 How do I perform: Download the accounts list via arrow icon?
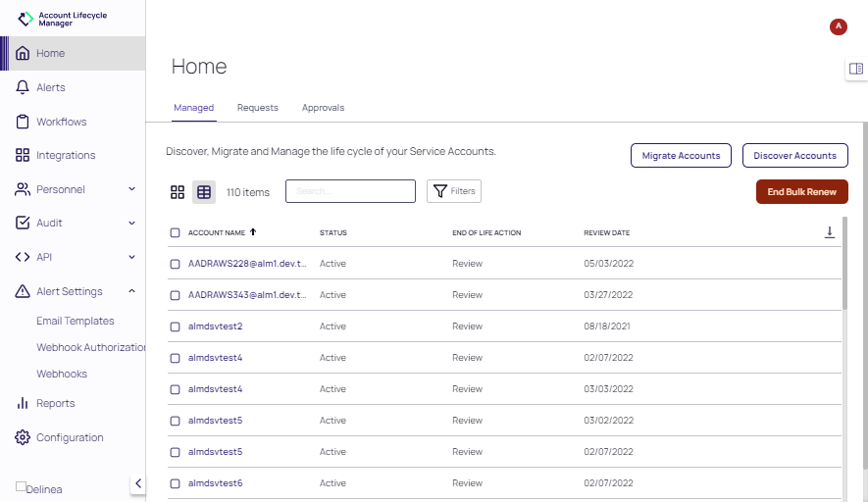[829, 232]
